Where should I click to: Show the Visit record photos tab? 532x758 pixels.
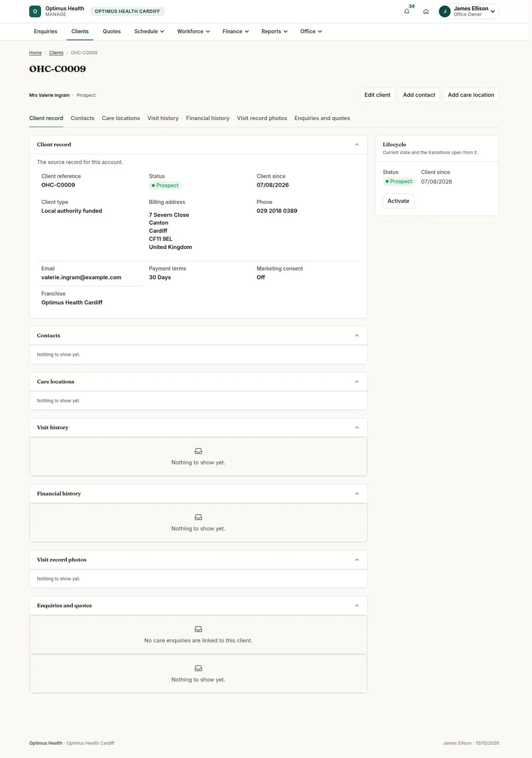click(262, 118)
